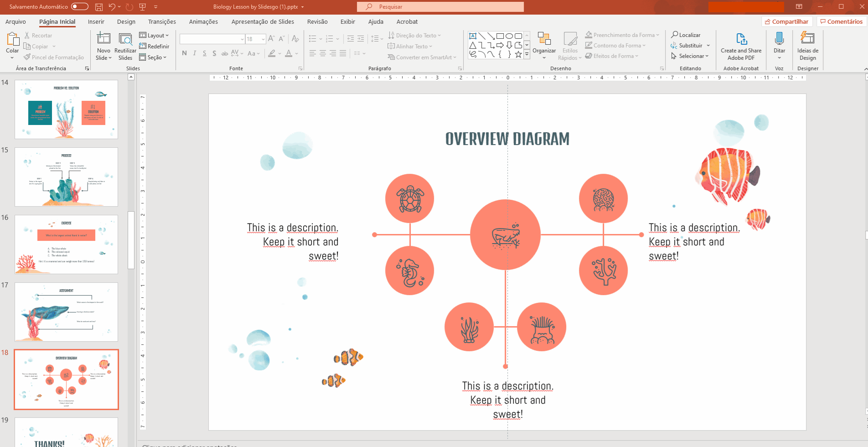This screenshot has height=447, width=868.
Task: Open the font color swatch menu
Action: point(297,54)
